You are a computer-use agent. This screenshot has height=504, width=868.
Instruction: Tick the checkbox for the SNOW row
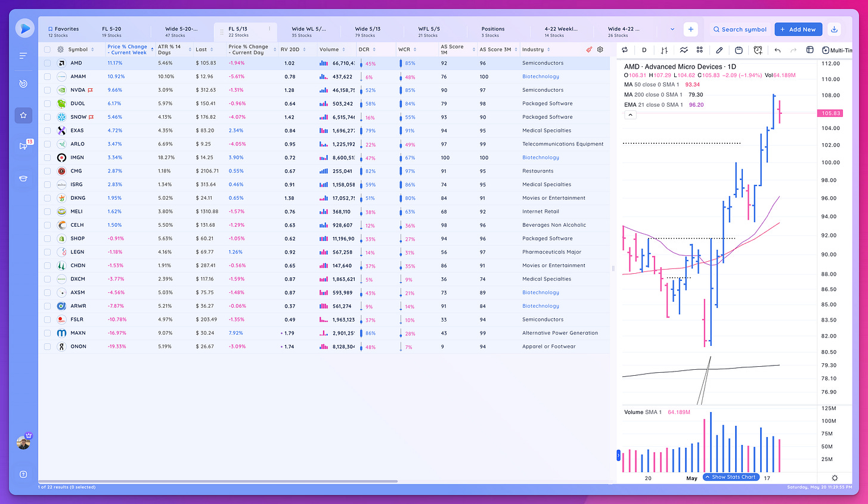pyautogui.click(x=48, y=117)
